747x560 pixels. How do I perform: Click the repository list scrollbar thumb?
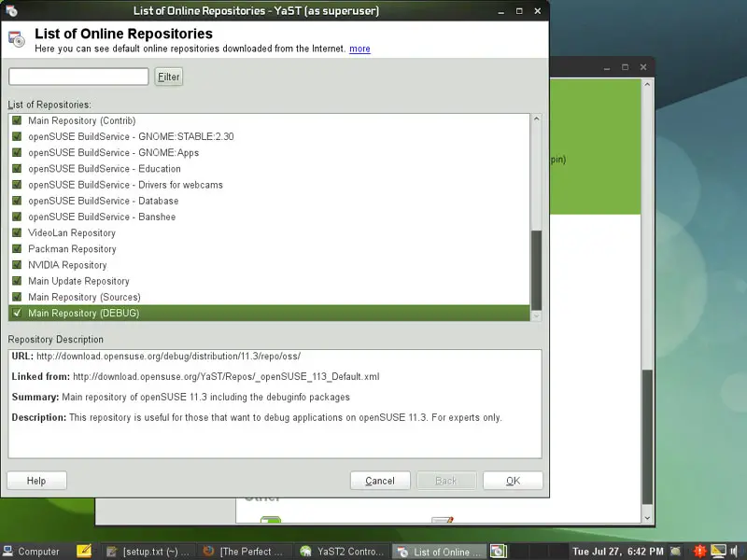(x=536, y=270)
